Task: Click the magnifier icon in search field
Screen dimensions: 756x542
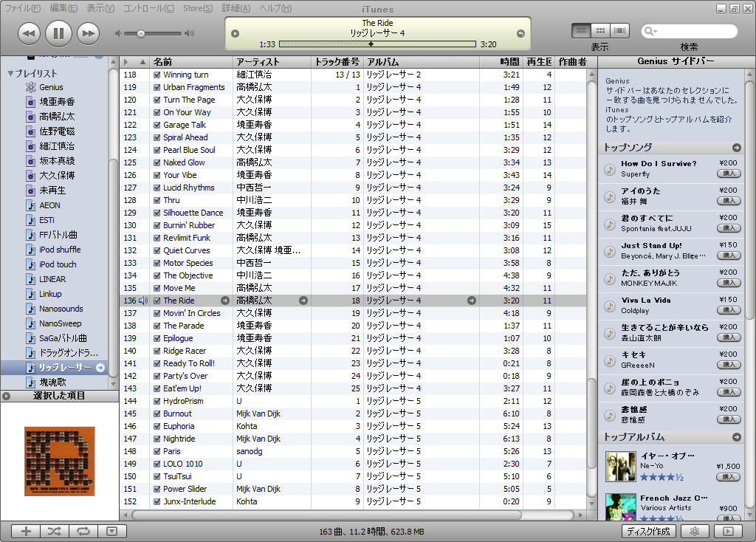Action: (x=650, y=31)
